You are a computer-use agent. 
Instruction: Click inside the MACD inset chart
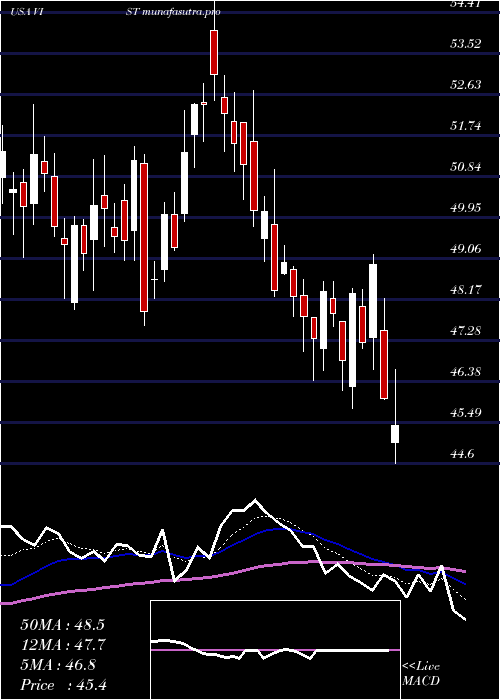click(275, 650)
